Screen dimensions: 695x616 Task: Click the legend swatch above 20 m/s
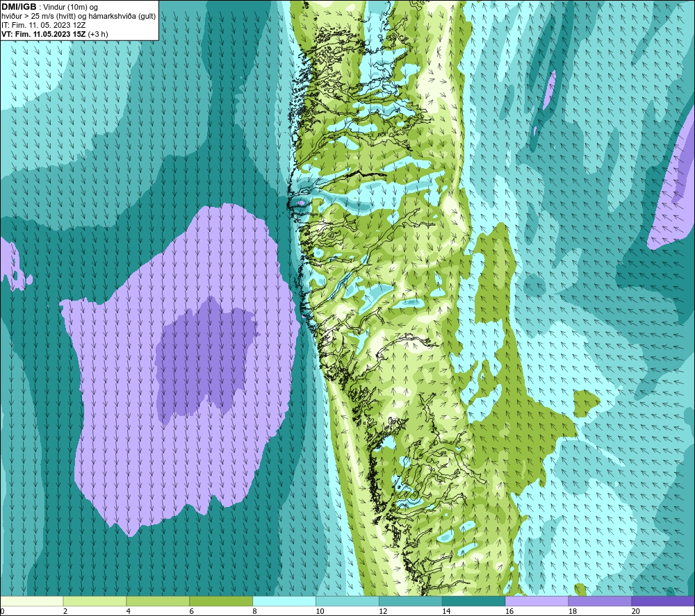click(x=663, y=601)
